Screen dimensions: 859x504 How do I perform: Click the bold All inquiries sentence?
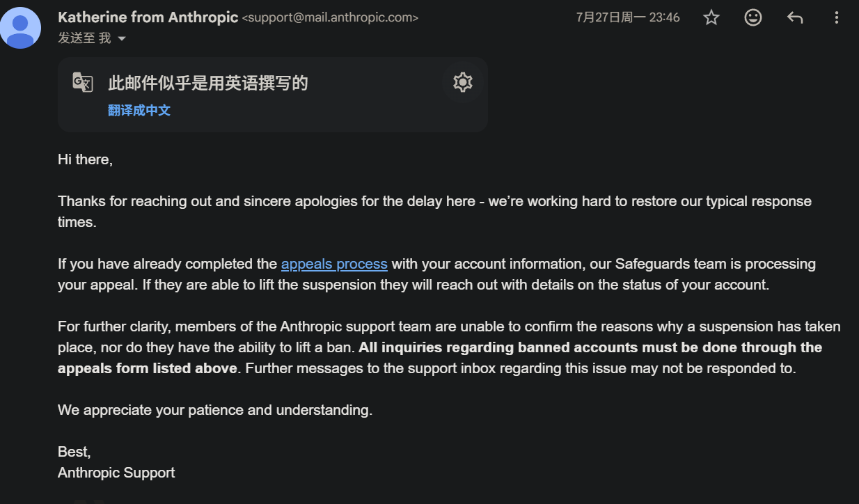(440, 358)
